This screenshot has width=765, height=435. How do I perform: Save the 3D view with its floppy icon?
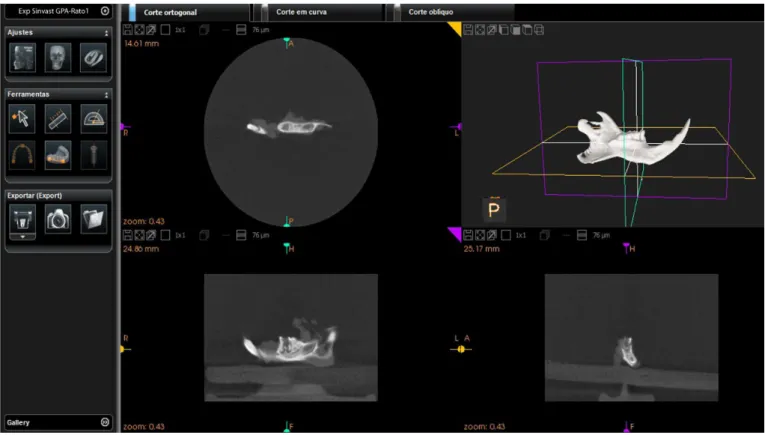point(468,30)
